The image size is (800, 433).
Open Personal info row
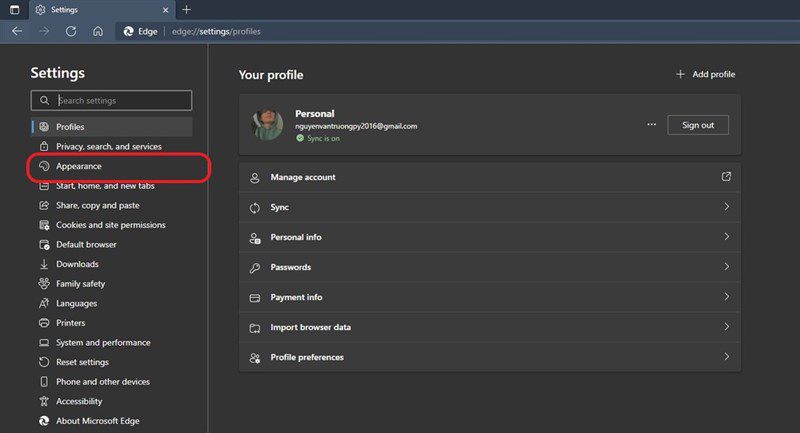tap(490, 237)
